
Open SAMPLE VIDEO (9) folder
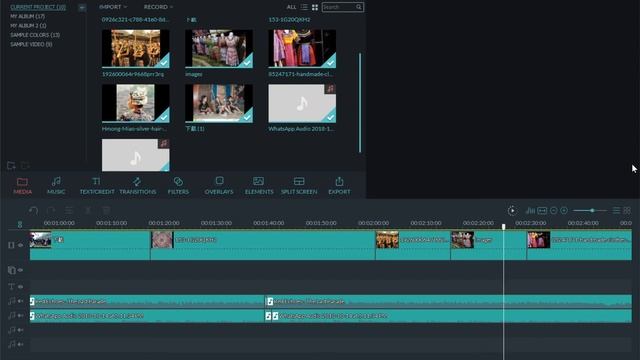tap(31, 44)
